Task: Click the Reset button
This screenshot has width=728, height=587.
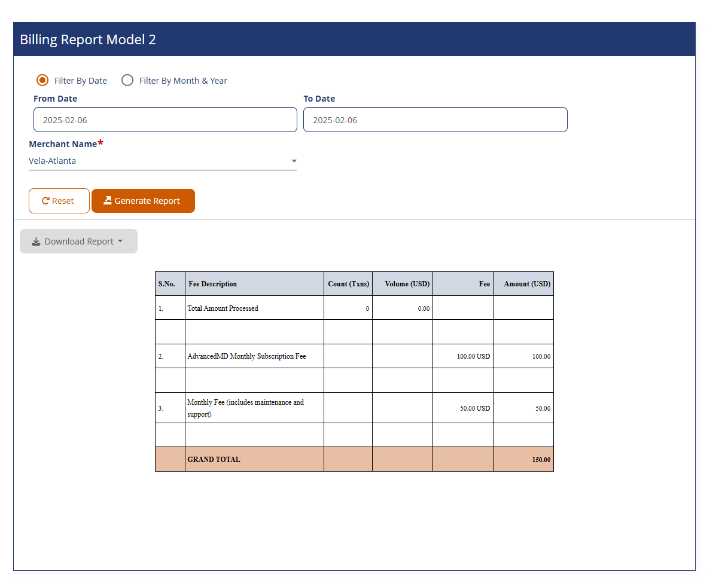Action: [x=59, y=200]
